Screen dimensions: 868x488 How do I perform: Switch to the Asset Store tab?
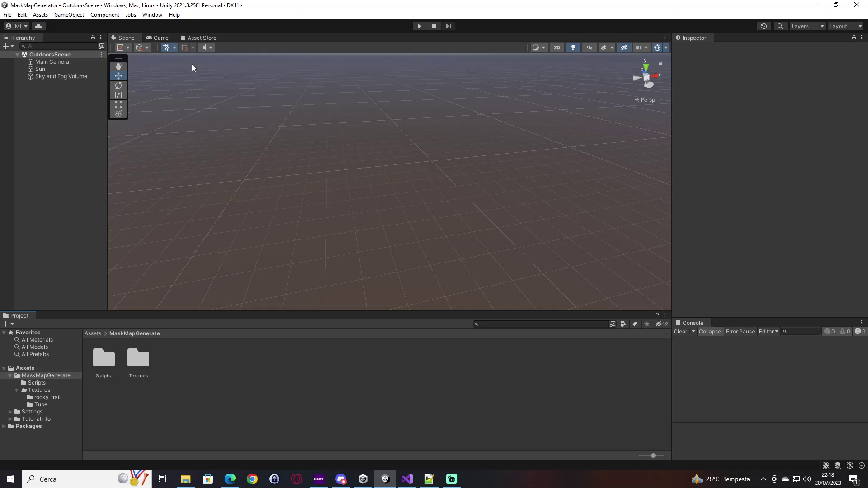tap(198, 38)
